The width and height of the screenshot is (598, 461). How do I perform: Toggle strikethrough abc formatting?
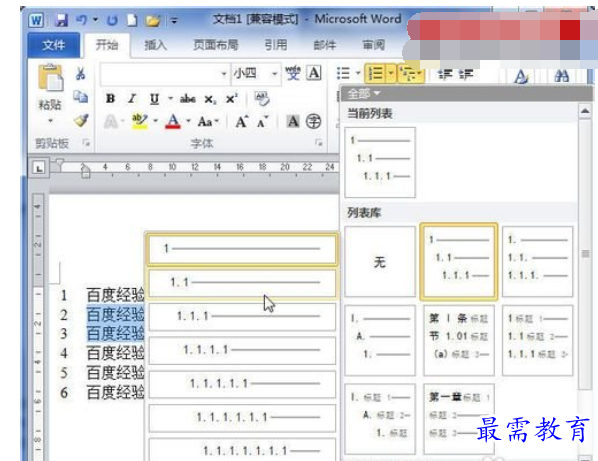pos(188,99)
